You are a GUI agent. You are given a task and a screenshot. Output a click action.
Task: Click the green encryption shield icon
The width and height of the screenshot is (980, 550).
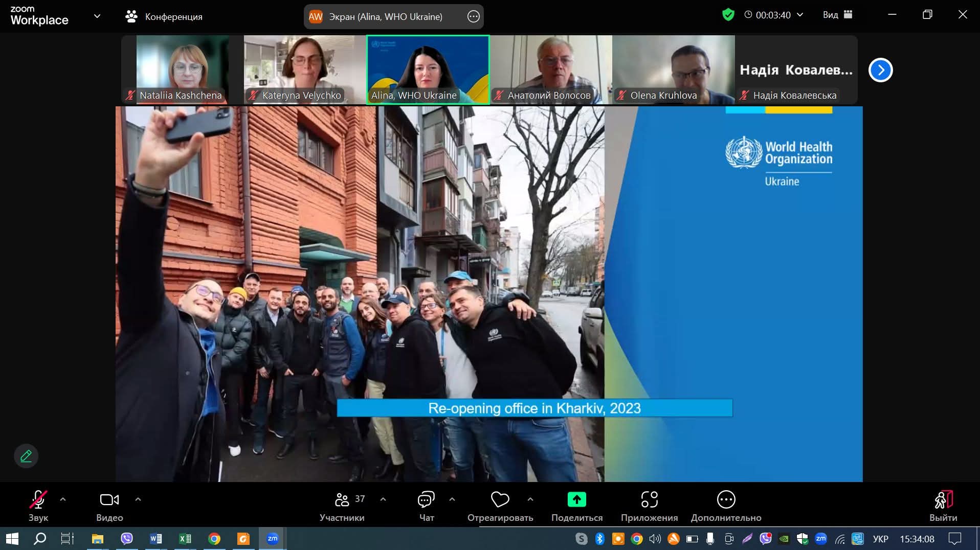pyautogui.click(x=728, y=15)
